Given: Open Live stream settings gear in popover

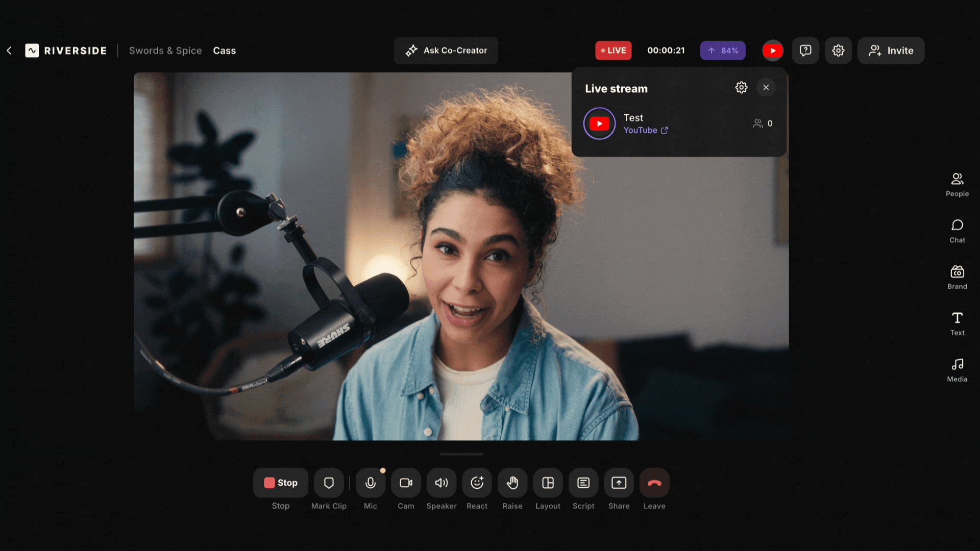Looking at the screenshot, I should click(741, 88).
